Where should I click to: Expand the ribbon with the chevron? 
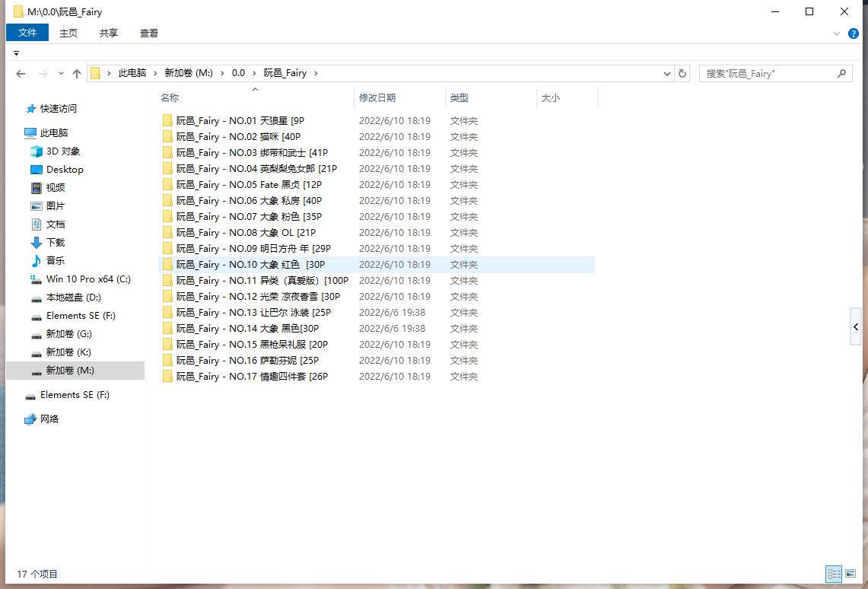click(837, 33)
